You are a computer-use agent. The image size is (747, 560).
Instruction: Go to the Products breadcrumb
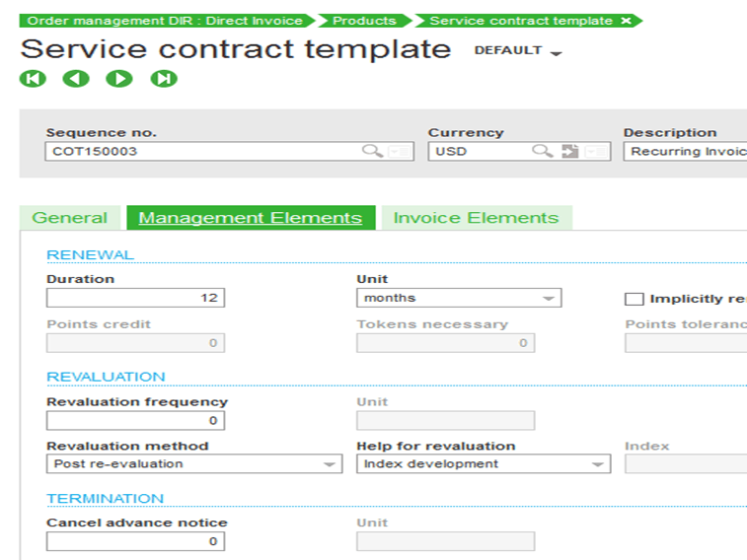pos(364,21)
